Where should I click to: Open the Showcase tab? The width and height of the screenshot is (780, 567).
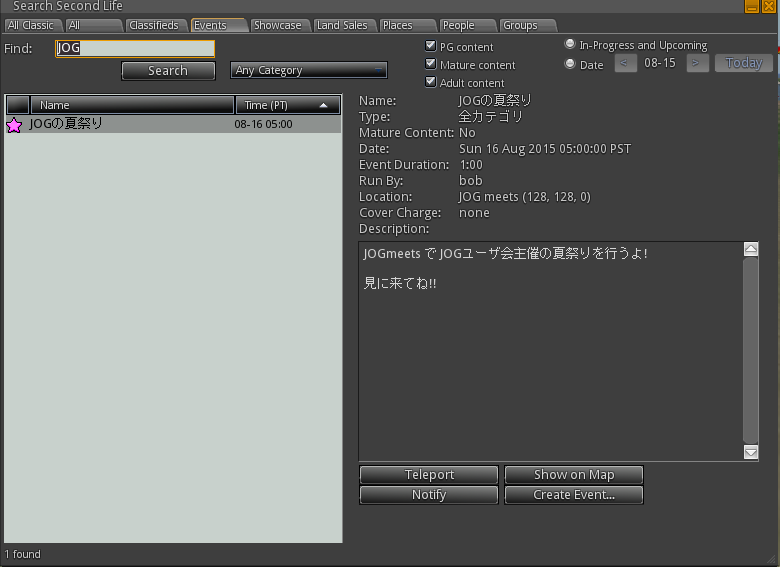280,25
